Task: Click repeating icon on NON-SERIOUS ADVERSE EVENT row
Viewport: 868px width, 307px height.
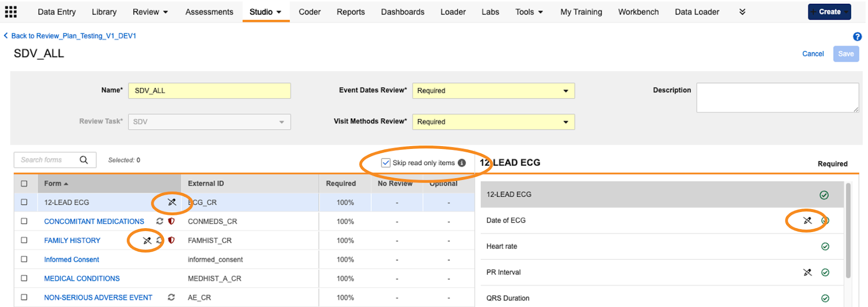Action: [171, 297]
